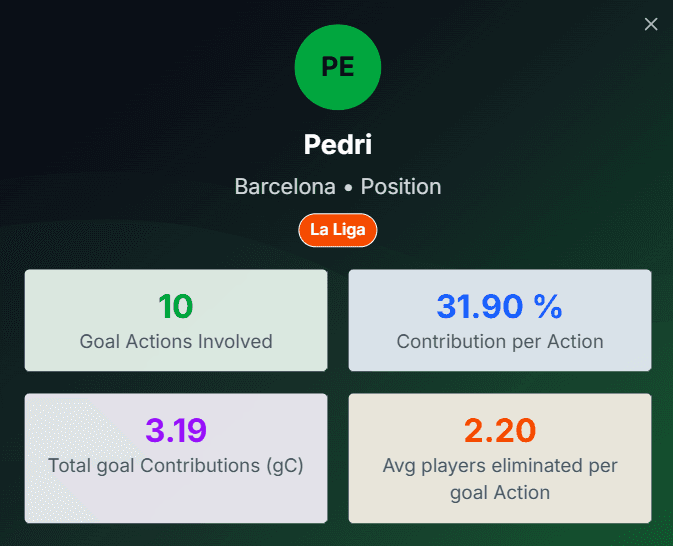Click the PE initials inside the avatar
The height and width of the screenshot is (546, 673).
click(x=337, y=67)
